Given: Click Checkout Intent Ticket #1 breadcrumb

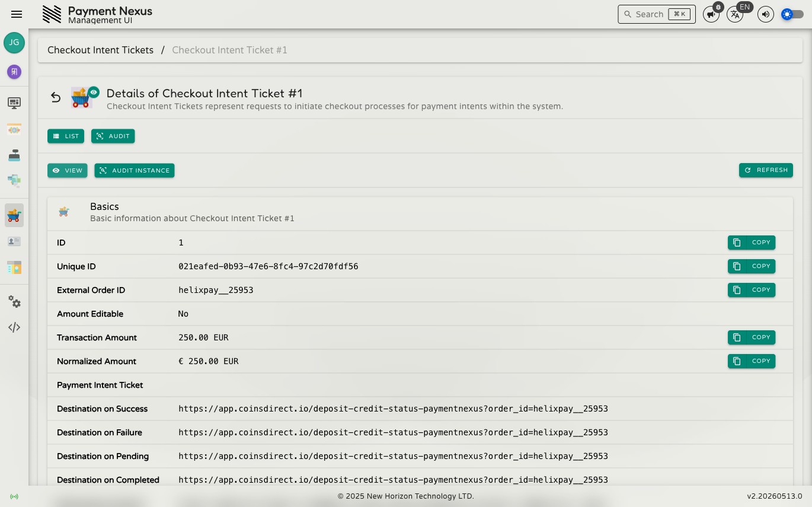Looking at the screenshot, I should [229, 50].
